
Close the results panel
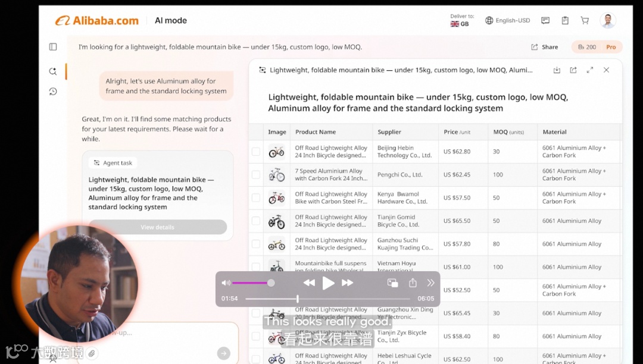[x=606, y=70]
